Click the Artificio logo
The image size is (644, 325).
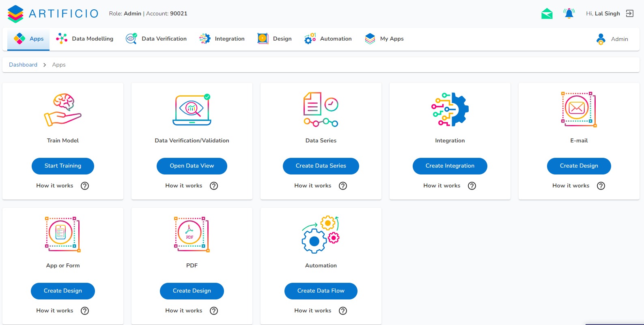[53, 14]
